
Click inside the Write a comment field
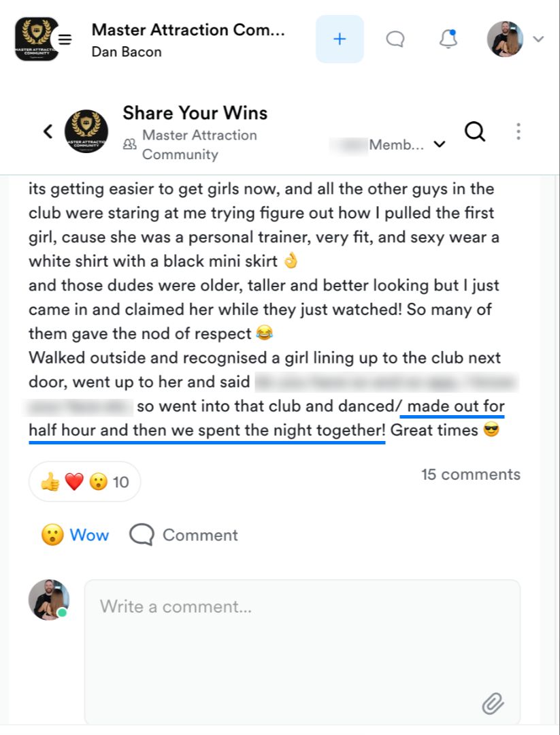pos(302,653)
